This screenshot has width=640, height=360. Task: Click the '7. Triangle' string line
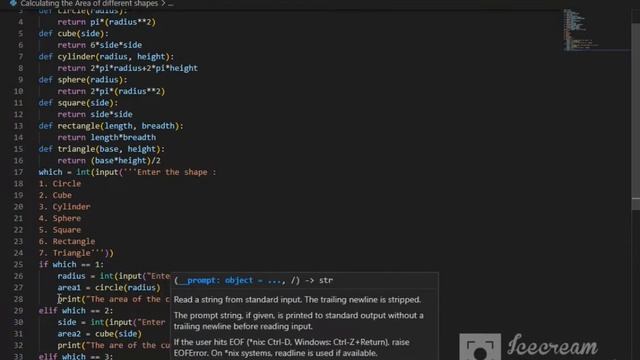pos(76,253)
